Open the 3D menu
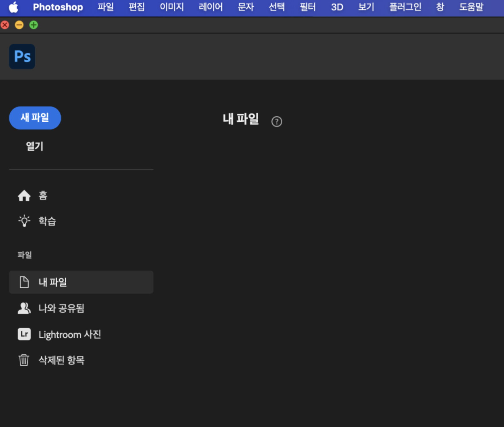Image resolution: width=504 pixels, height=427 pixels. click(x=337, y=7)
